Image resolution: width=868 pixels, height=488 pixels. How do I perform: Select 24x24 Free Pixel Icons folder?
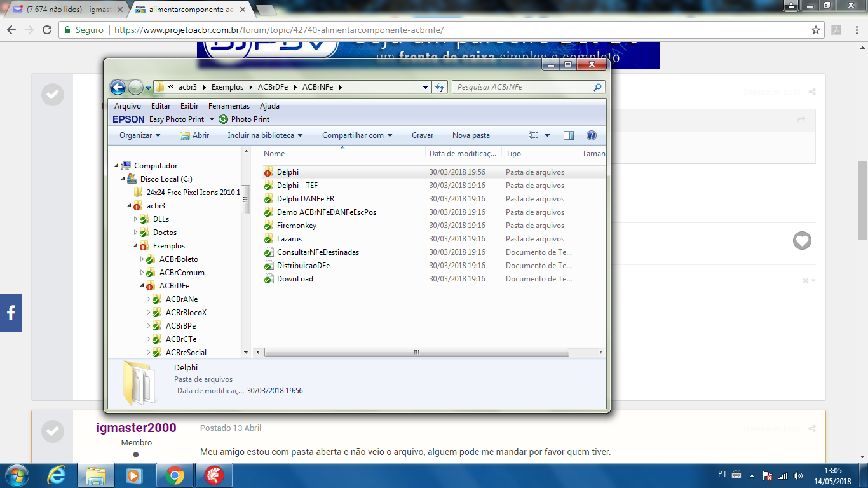click(x=193, y=193)
